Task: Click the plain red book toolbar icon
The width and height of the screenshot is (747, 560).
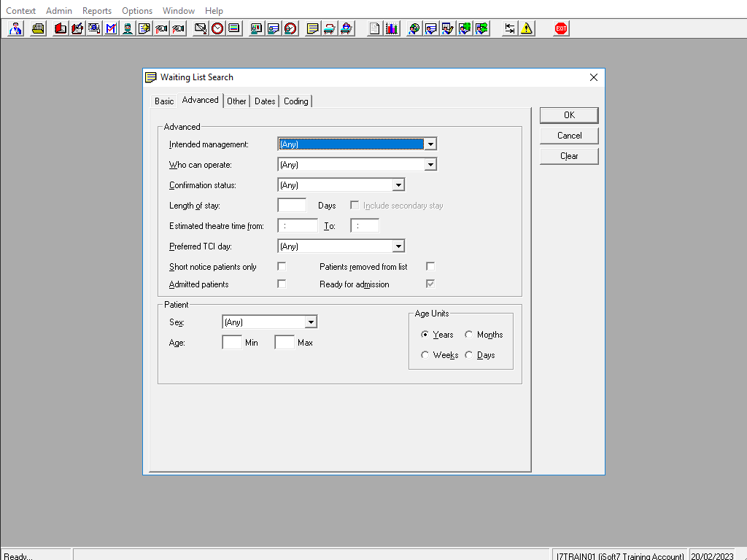Action: (60, 28)
